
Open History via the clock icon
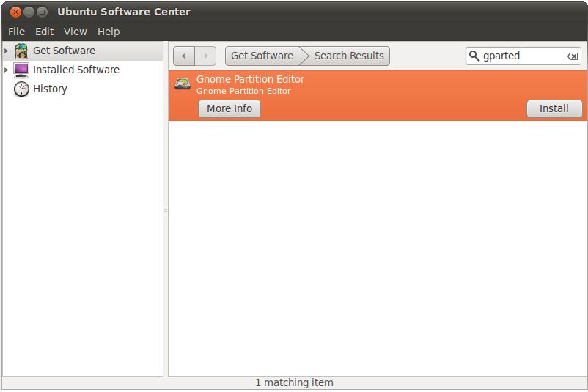[21, 89]
